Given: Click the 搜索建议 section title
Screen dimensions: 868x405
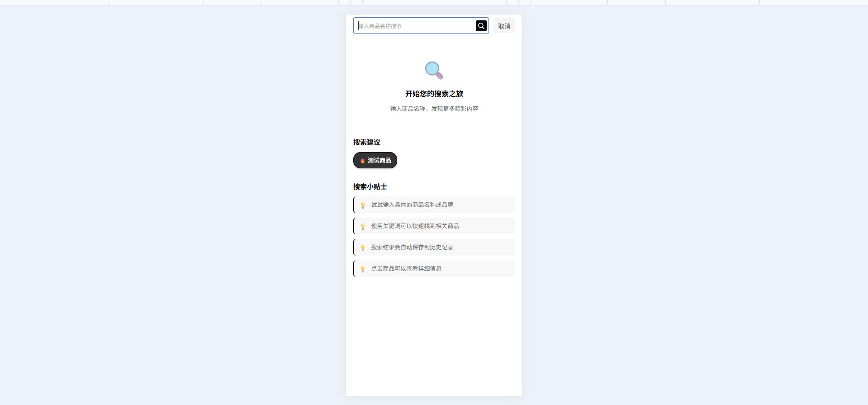Looking at the screenshot, I should pos(366,143).
